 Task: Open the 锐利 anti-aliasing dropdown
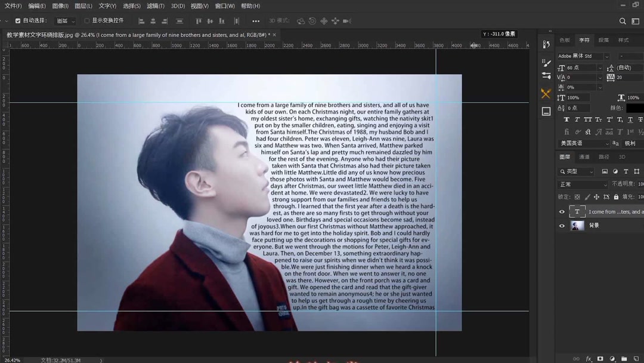(x=629, y=143)
